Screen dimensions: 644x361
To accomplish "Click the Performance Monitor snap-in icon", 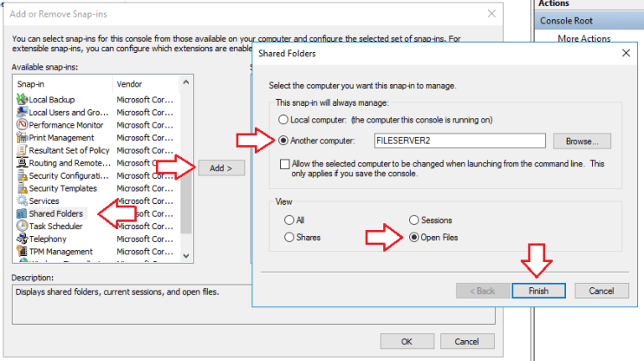I will 23,125.
